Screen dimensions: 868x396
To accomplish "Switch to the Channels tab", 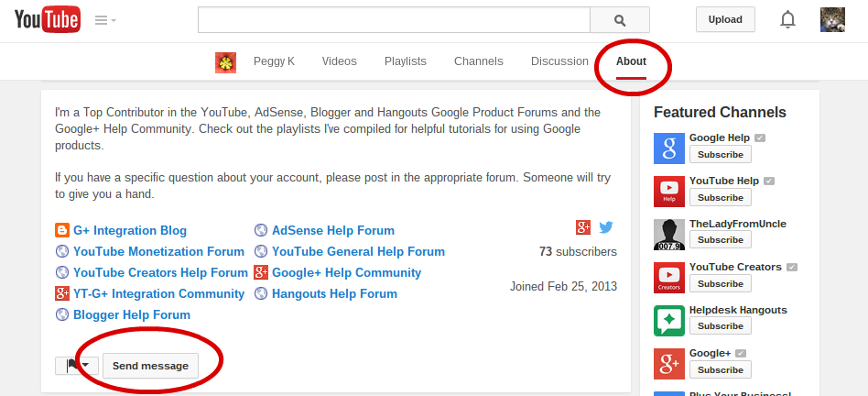I will (x=479, y=61).
